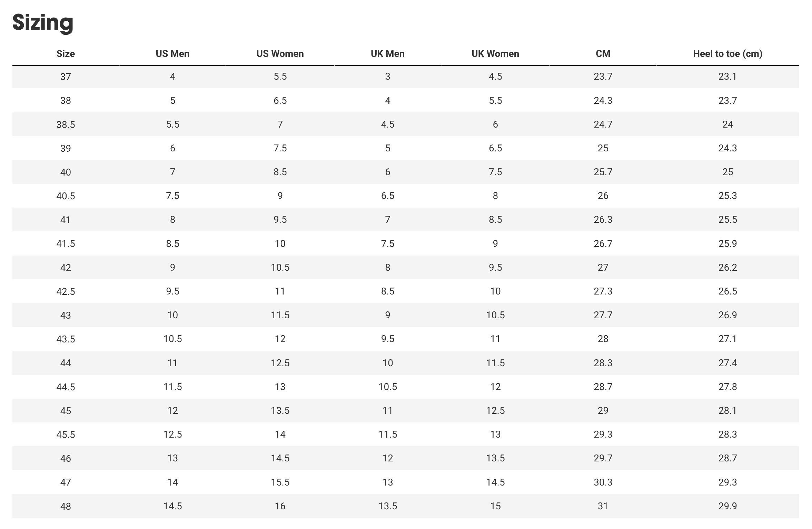Click the UK Women value 15
812x529 pixels.
pyautogui.click(x=495, y=506)
